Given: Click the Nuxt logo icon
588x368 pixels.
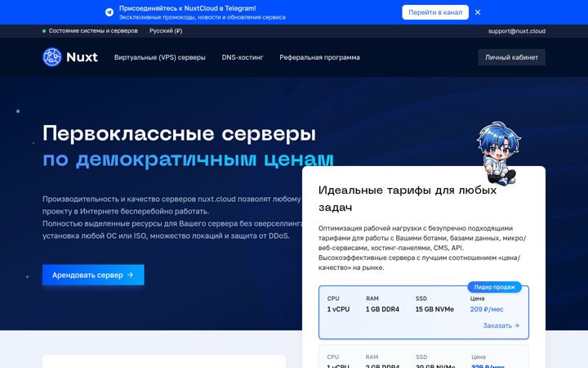Looking at the screenshot, I should tap(51, 57).
